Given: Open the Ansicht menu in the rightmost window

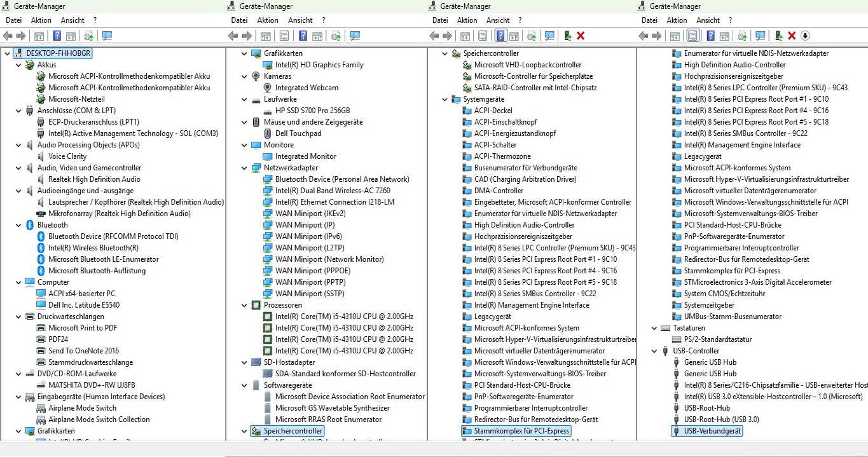Looking at the screenshot, I should click(708, 20).
